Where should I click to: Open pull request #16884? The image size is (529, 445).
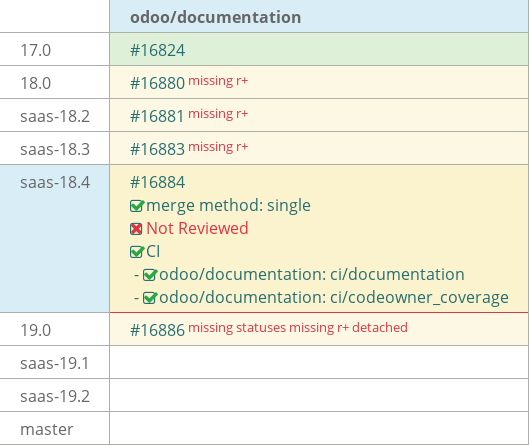coord(158,183)
